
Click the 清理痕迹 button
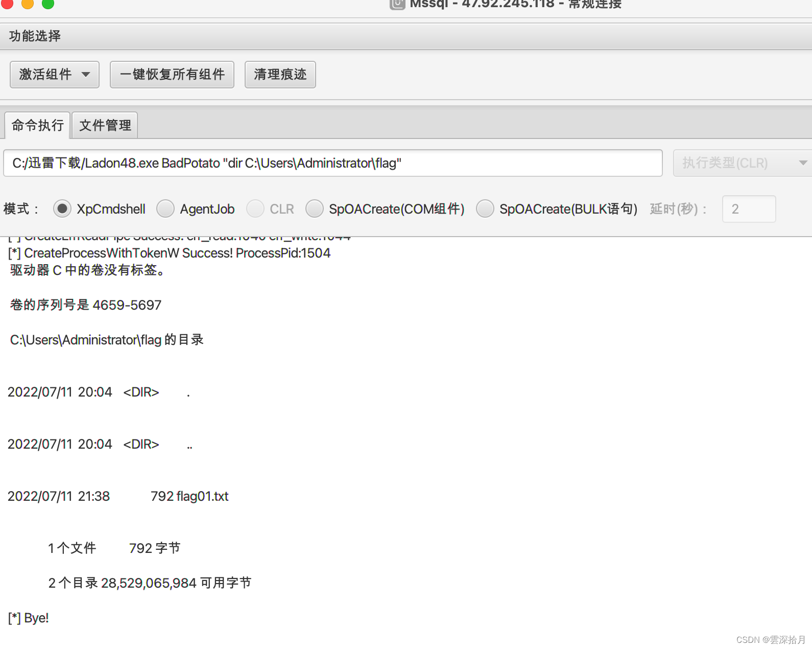point(280,75)
